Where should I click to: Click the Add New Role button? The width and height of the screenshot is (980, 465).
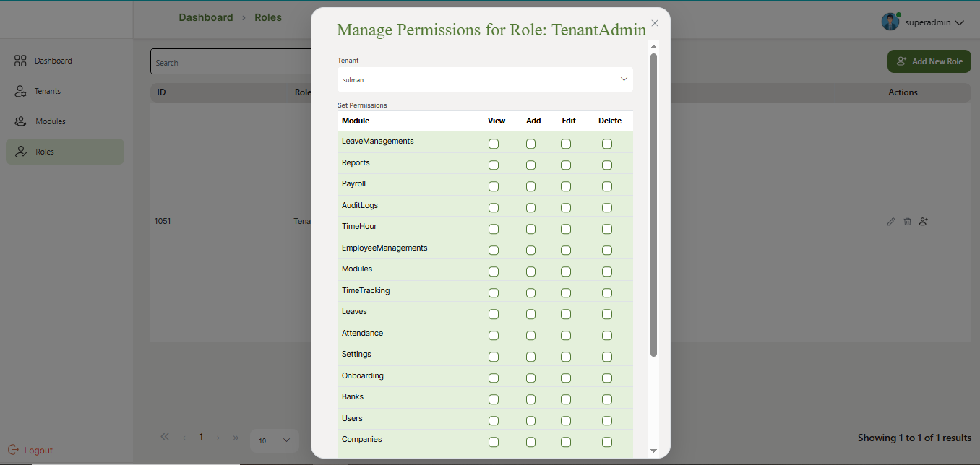[929, 61]
